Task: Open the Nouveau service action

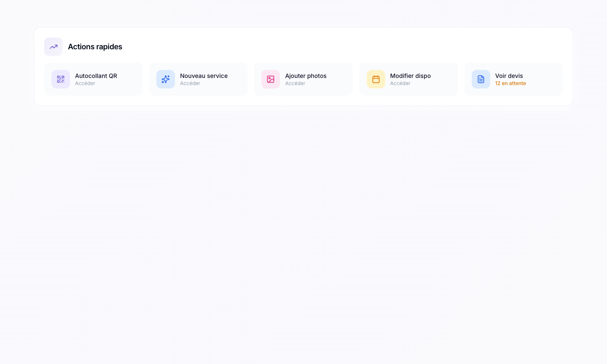Action: click(198, 79)
